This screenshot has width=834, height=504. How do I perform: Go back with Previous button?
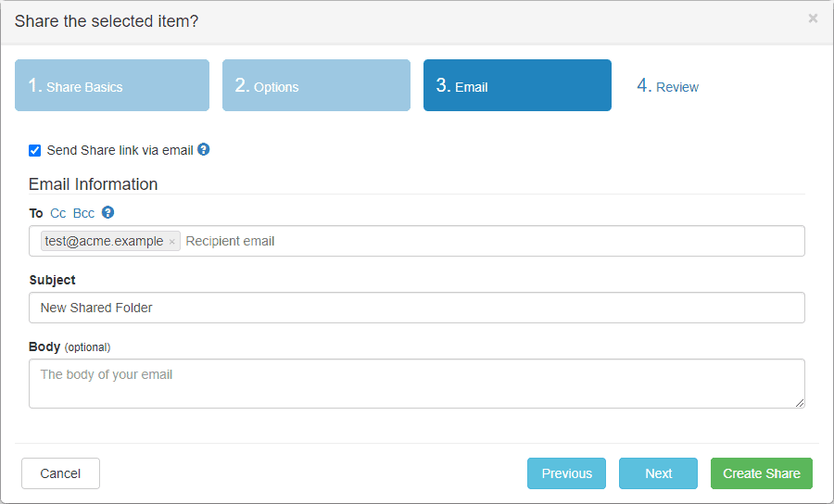[x=566, y=473]
